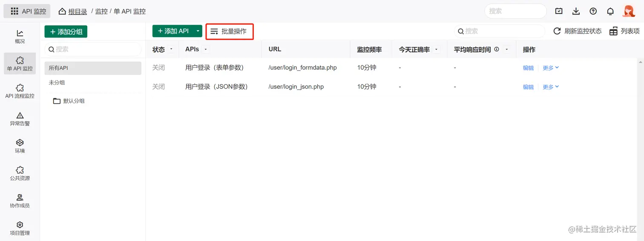Screen dimensions: 644x241
Task: Click 10分钟 frequency for login_formdata.php row
Action: (367, 68)
